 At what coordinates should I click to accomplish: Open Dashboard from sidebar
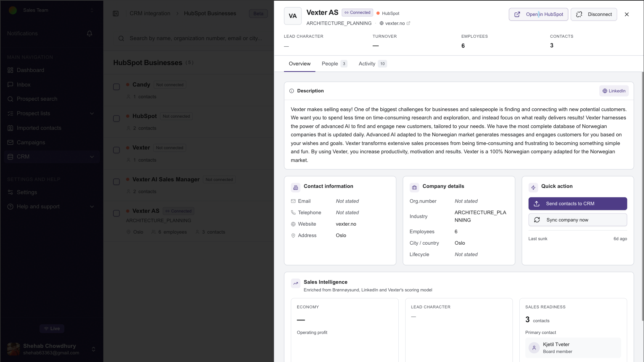(30, 70)
